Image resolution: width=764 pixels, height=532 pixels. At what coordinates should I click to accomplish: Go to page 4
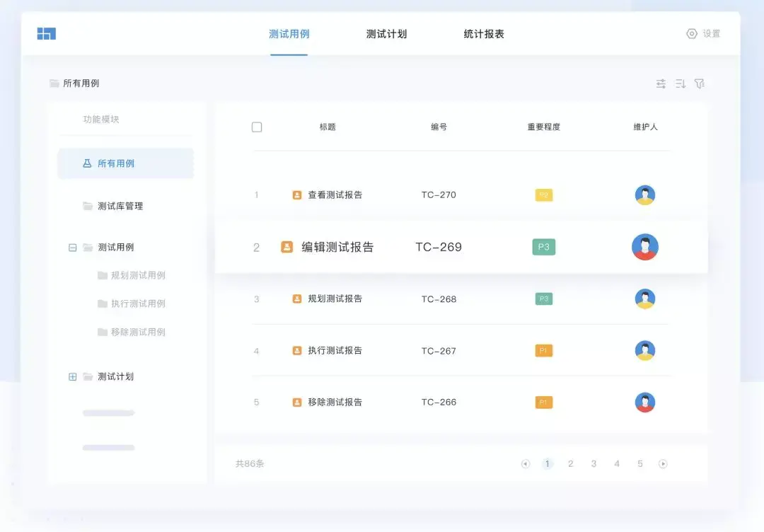point(617,464)
